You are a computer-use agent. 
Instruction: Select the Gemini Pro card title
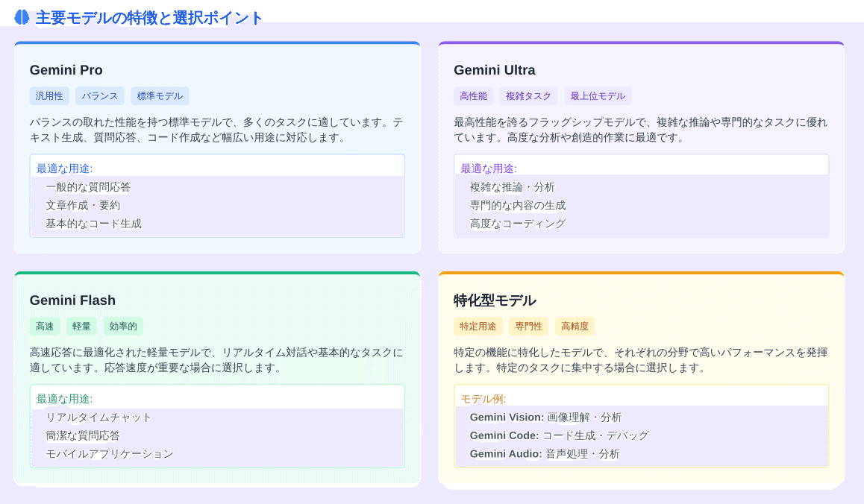coord(66,70)
